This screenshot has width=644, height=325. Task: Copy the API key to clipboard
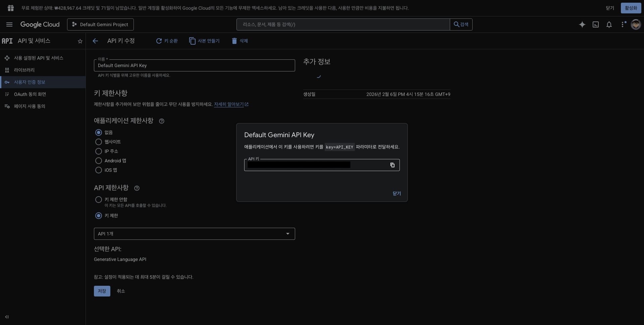tap(392, 165)
